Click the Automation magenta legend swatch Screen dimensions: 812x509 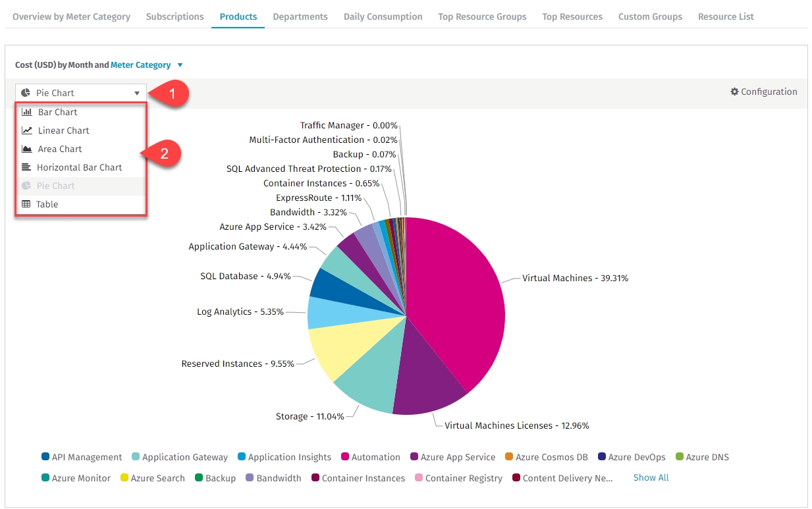(344, 456)
